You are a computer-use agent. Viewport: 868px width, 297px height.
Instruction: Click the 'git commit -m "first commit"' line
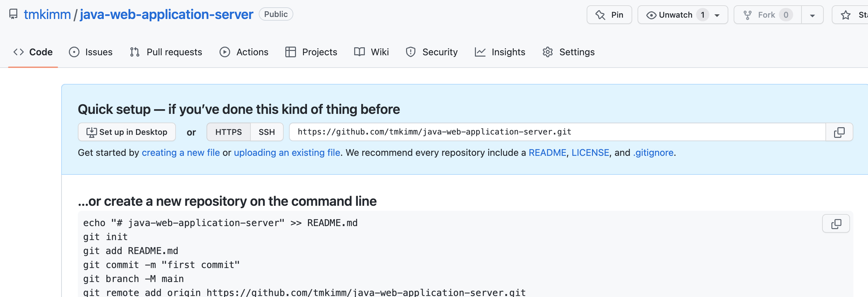pos(161,265)
